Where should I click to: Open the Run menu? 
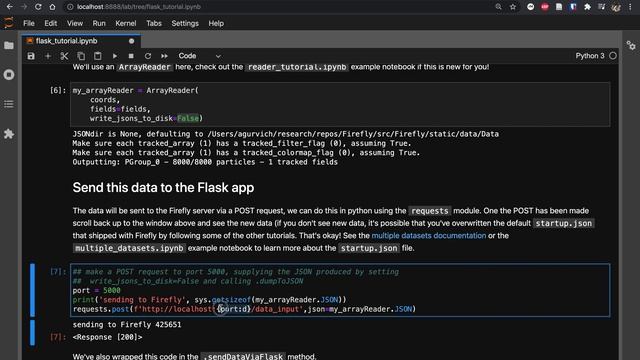pos(99,23)
